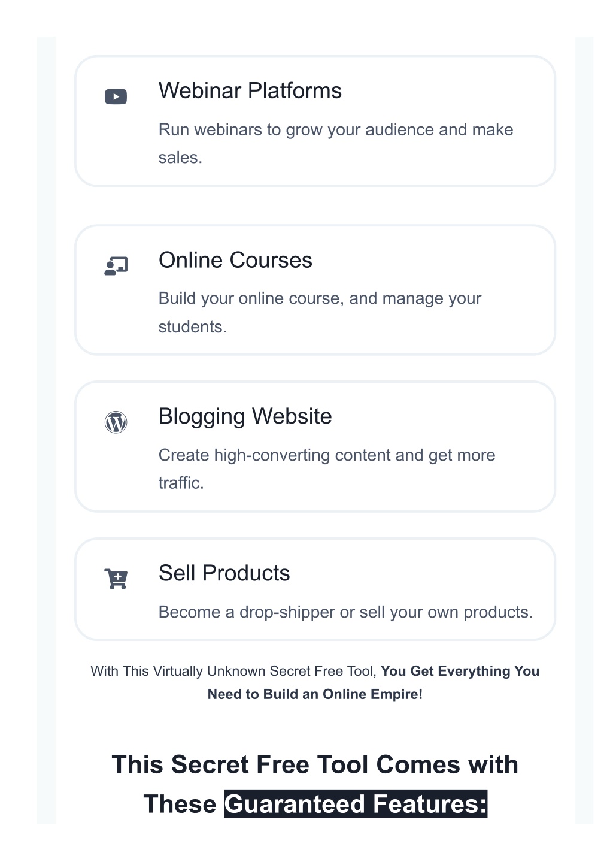The height and width of the screenshot is (868, 613).
Task: Click the WordPress logo icon
Action: pos(116,422)
